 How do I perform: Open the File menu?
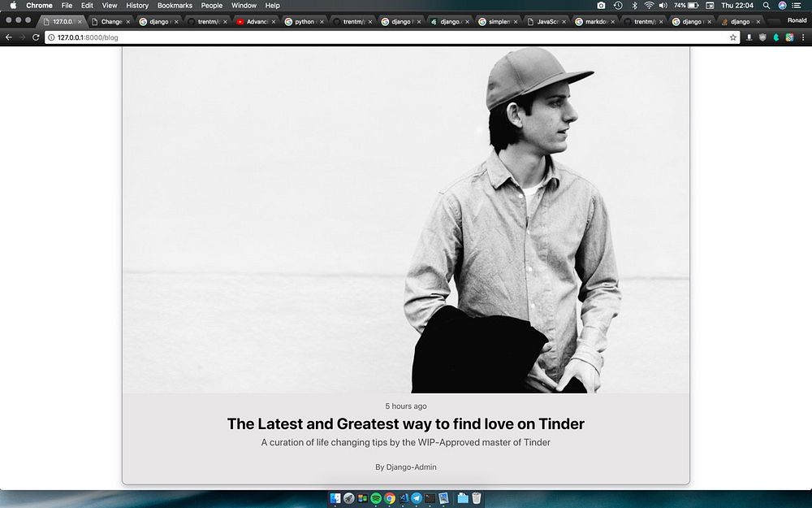67,5
